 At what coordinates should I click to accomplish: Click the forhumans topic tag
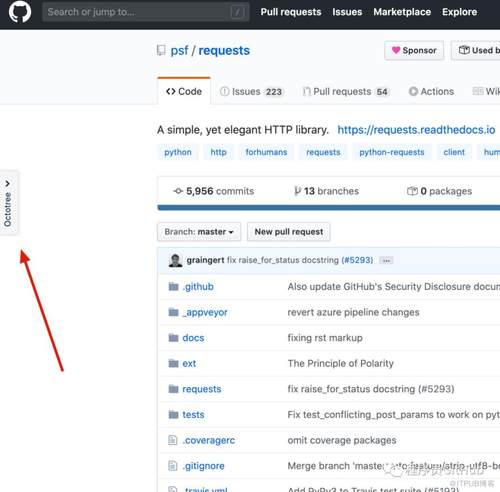pos(266,152)
